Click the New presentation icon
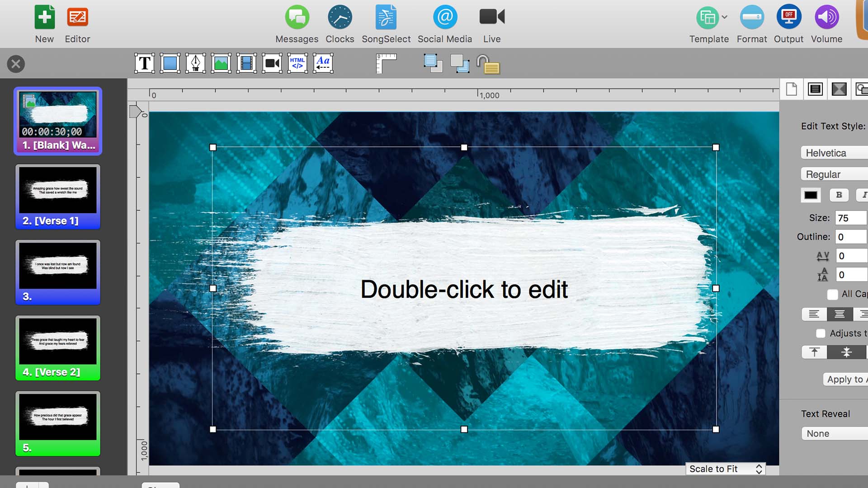Image resolution: width=868 pixels, height=488 pixels. pyautogui.click(x=44, y=17)
